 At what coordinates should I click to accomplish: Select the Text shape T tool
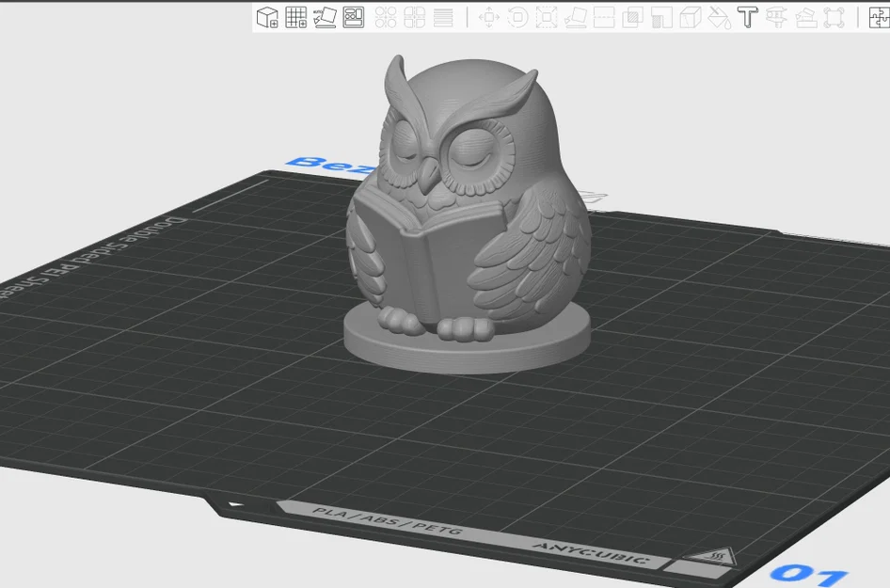point(748,17)
